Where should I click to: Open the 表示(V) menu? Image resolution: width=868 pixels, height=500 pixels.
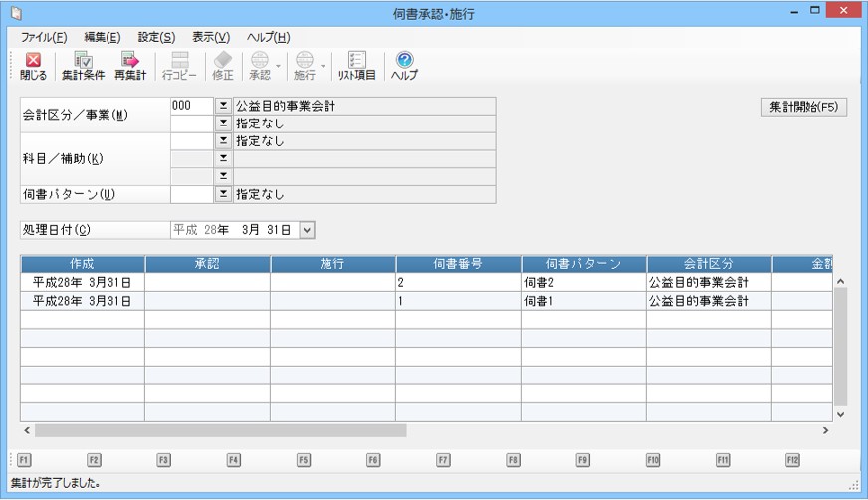click(x=210, y=37)
